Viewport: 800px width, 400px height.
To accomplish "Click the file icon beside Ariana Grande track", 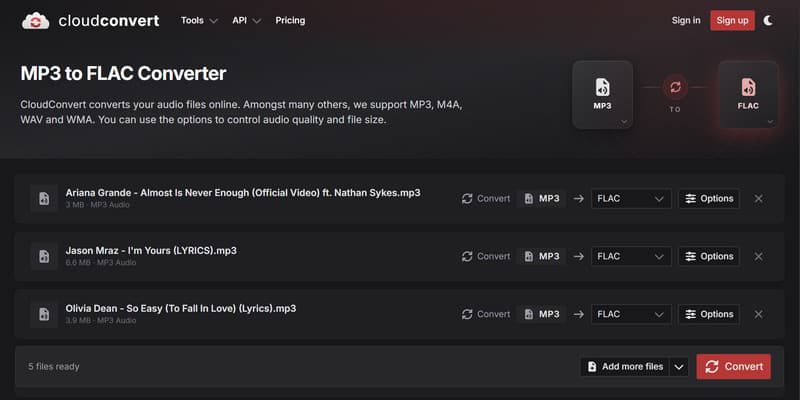I will point(44,198).
